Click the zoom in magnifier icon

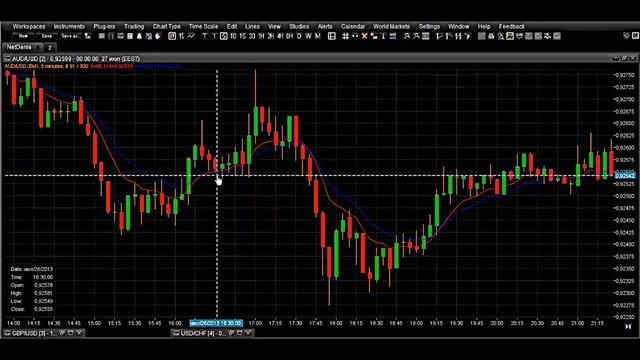click(407, 36)
